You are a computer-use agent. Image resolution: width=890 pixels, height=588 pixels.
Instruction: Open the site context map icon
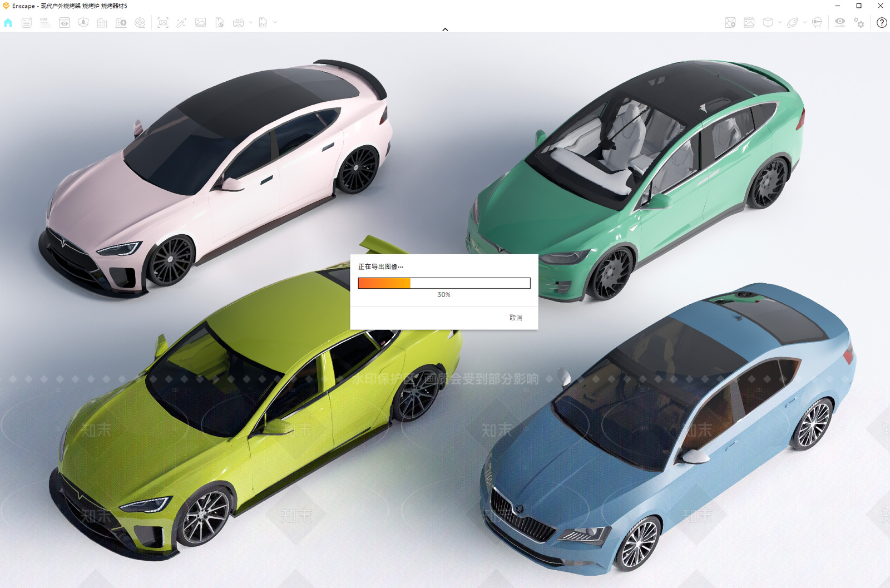[x=83, y=23]
